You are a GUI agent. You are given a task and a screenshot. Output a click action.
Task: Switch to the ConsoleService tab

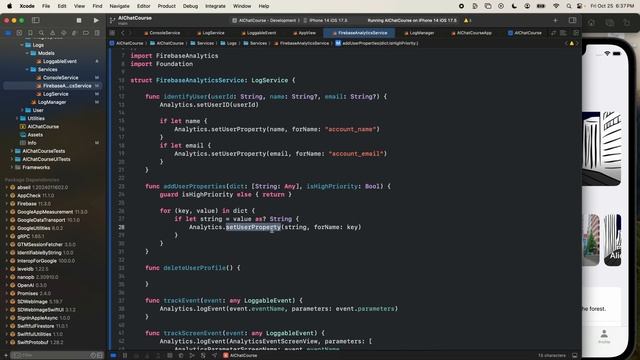162,33
